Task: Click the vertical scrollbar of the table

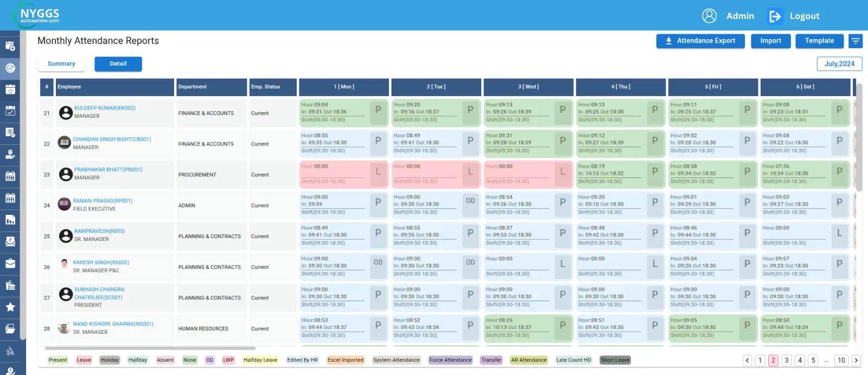Action: 859,137
